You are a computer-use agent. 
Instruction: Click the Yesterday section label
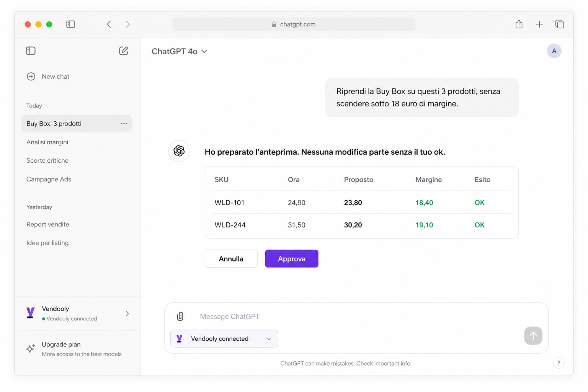39,207
